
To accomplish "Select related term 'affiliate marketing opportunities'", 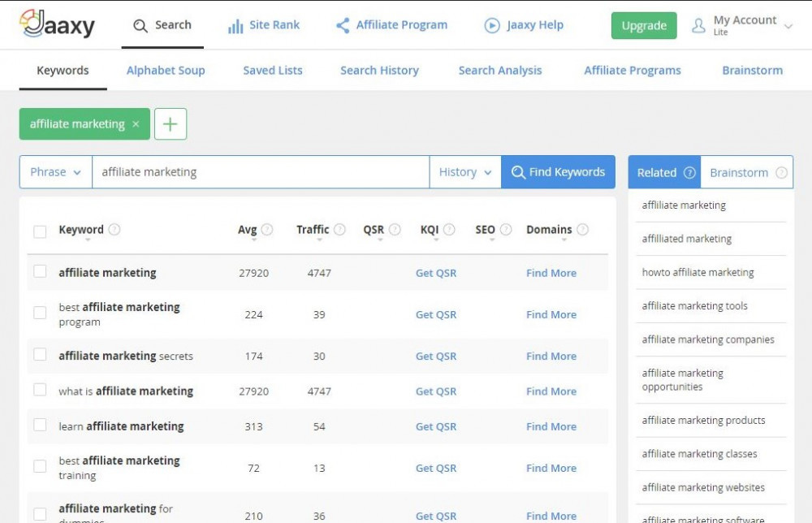I will [x=683, y=380].
